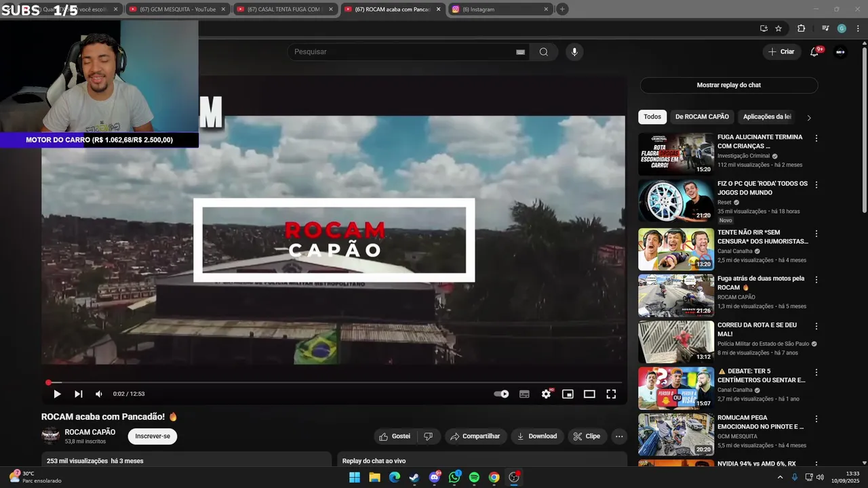Switch to GCM MESQUITA browser tab
Image resolution: width=868 pixels, height=488 pixels.
(178, 9)
